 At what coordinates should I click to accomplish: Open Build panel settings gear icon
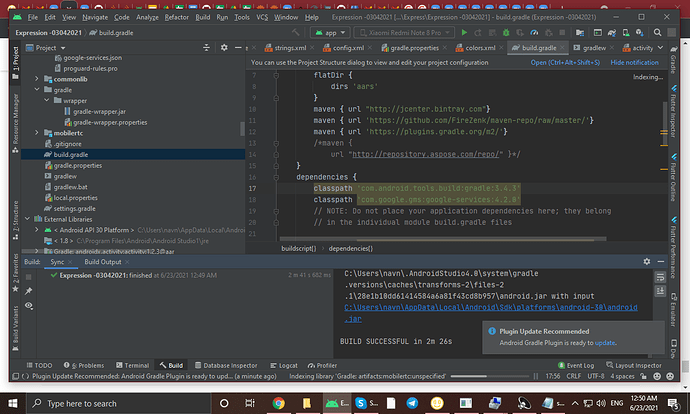pyautogui.click(x=647, y=262)
